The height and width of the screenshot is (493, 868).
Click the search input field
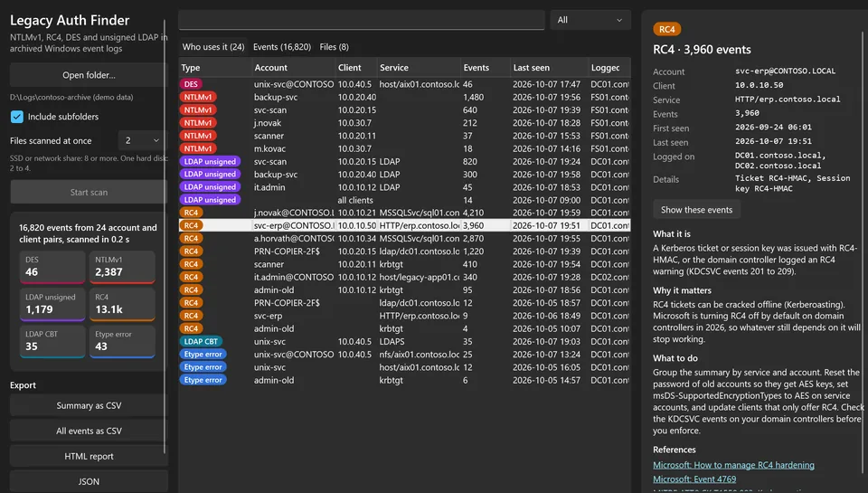tap(362, 20)
